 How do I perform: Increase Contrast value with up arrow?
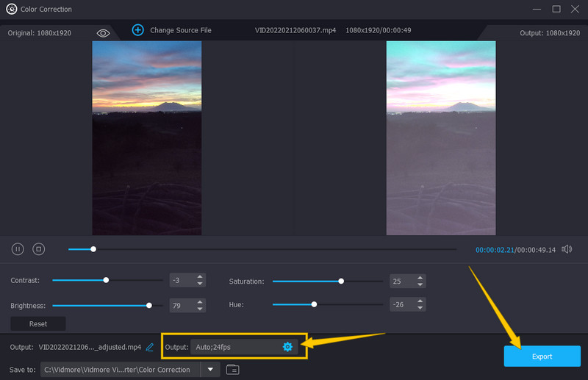pyautogui.click(x=200, y=277)
